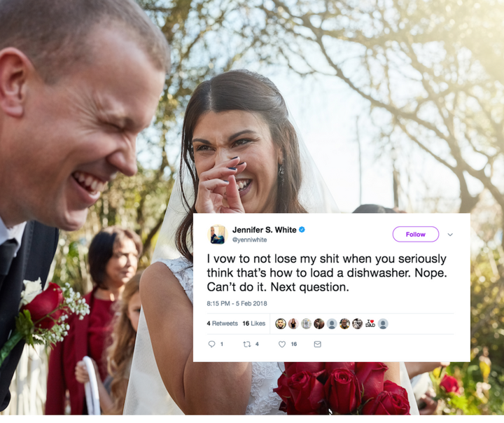Expand the tweet options chevron

coord(450,235)
